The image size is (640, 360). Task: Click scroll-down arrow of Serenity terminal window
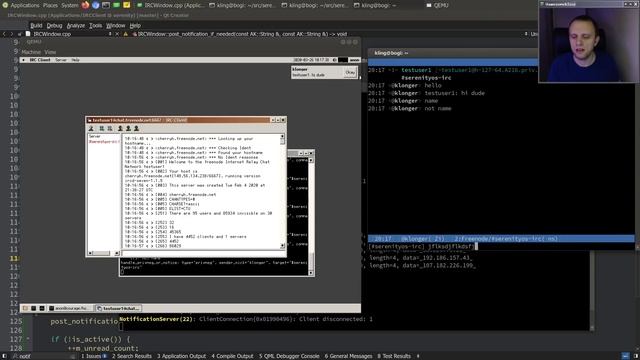click(x=311, y=273)
